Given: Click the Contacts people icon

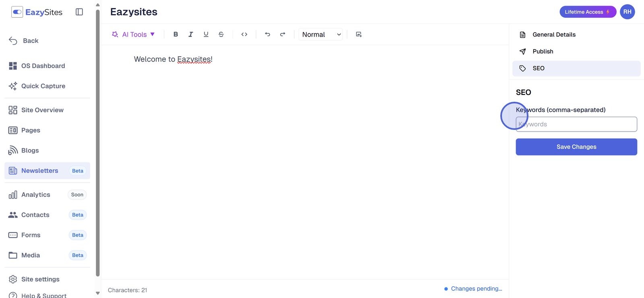Looking at the screenshot, I should pyautogui.click(x=13, y=215).
